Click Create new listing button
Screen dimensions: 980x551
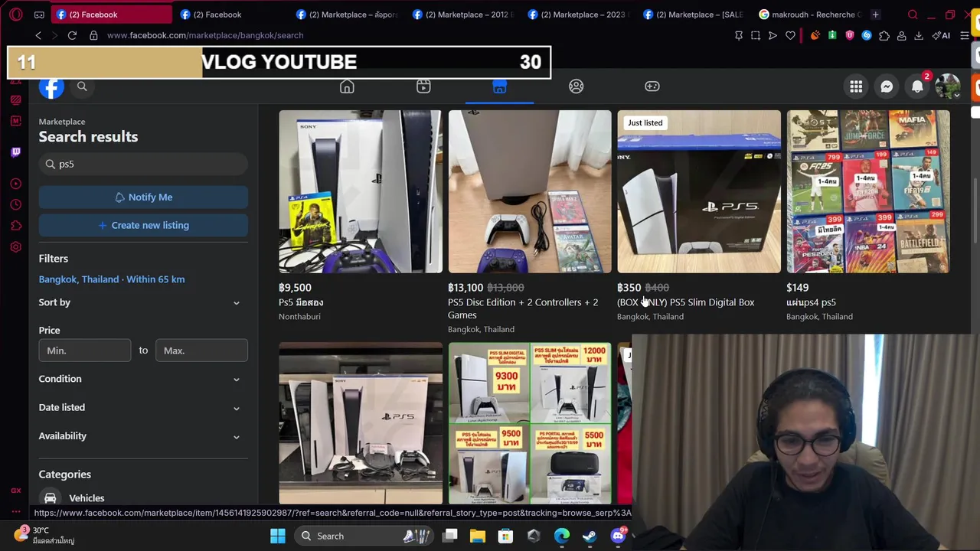[143, 226]
